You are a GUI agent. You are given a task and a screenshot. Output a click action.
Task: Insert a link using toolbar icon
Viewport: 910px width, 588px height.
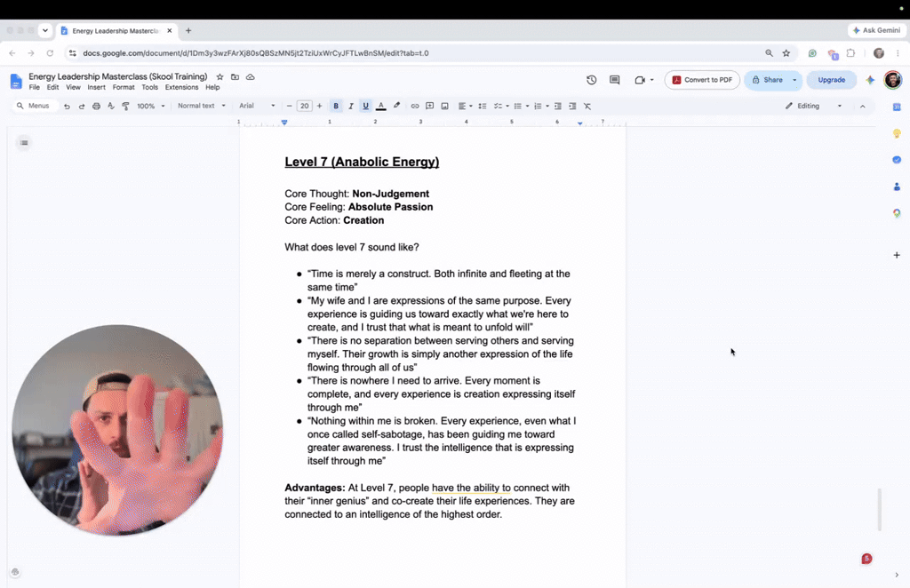pyautogui.click(x=414, y=106)
